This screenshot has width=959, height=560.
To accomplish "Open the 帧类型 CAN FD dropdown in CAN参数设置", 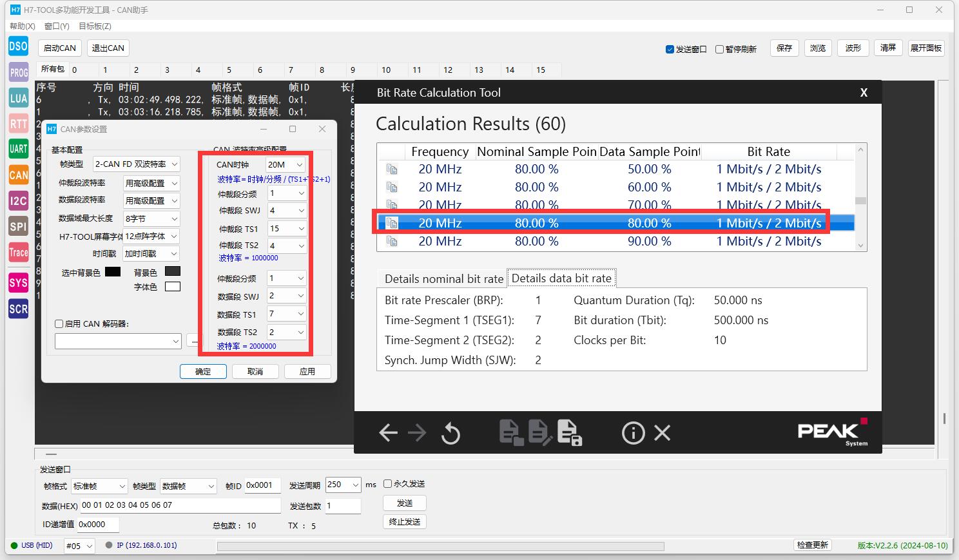I will click(136, 164).
